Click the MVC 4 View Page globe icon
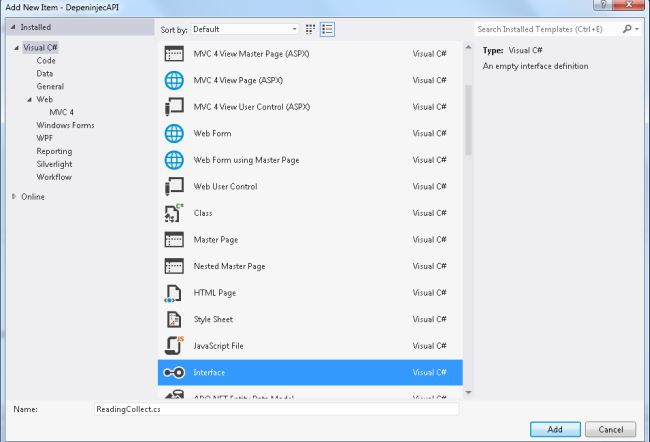650x442 pixels. pos(174,80)
